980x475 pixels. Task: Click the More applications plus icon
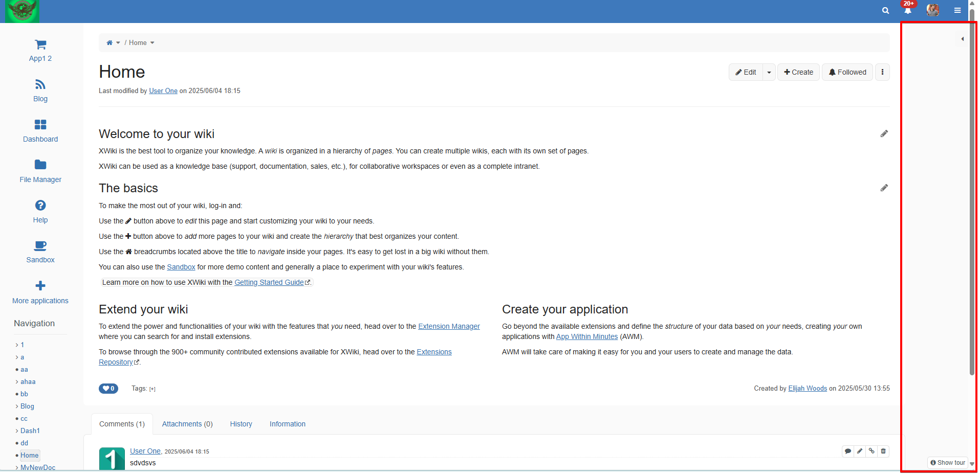tap(40, 286)
